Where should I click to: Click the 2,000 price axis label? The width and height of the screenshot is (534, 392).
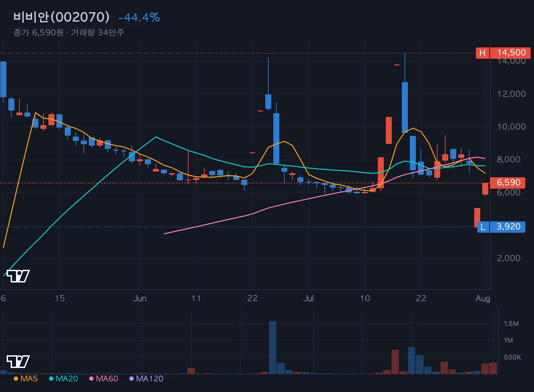pyautogui.click(x=509, y=258)
